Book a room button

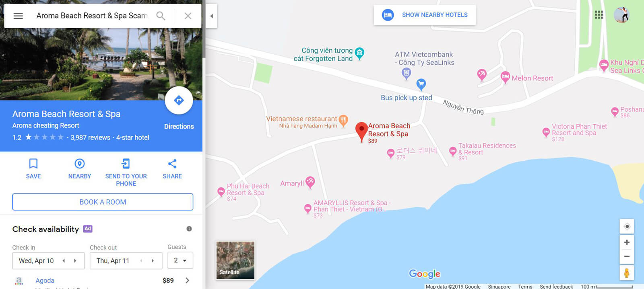click(x=103, y=202)
